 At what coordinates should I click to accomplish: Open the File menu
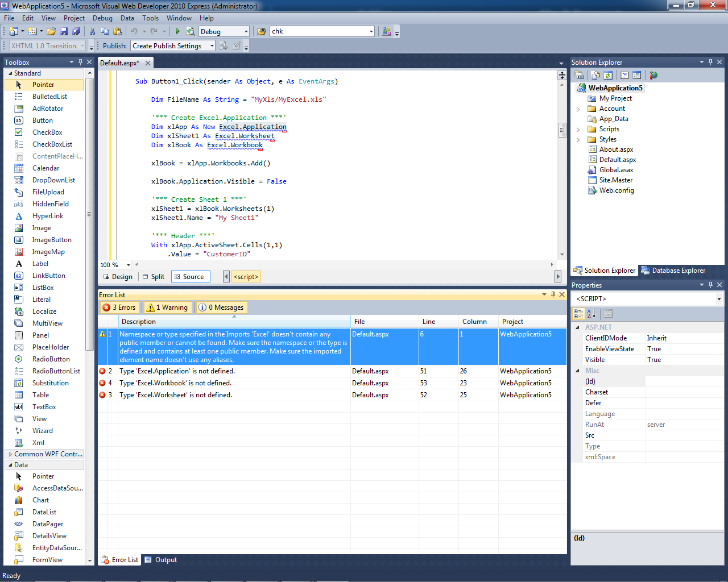point(9,18)
